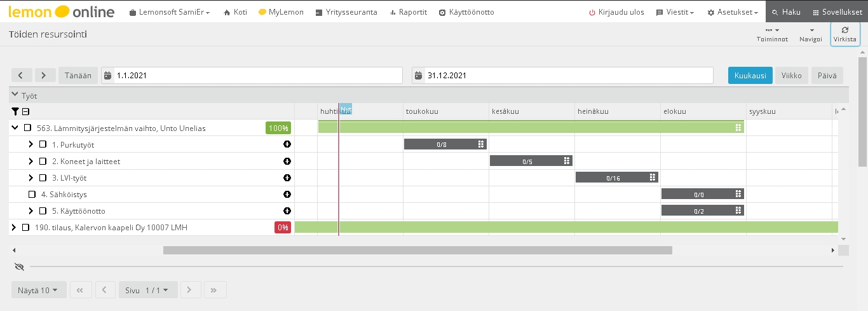Click the 0% progress badge of job 190
The width and height of the screenshot is (868, 311).
pos(283,227)
